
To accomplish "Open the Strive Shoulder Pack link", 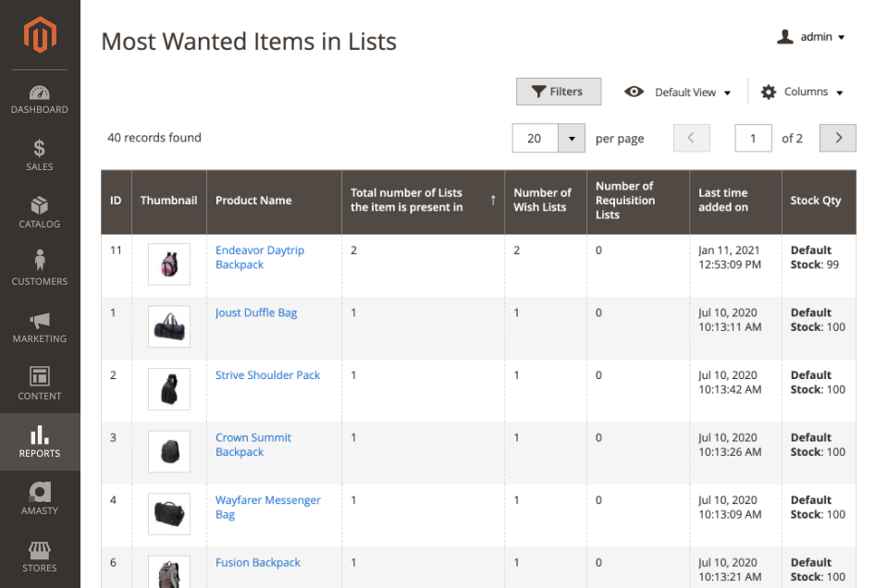I will coord(267,375).
